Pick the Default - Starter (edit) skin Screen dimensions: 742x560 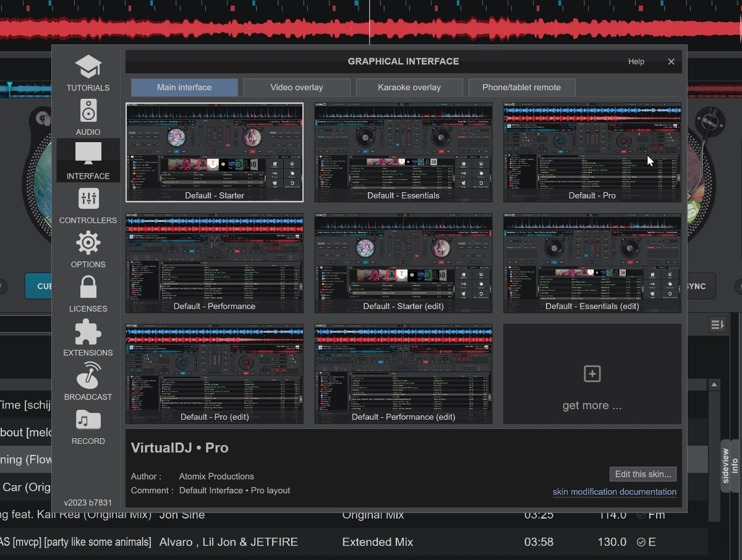403,263
